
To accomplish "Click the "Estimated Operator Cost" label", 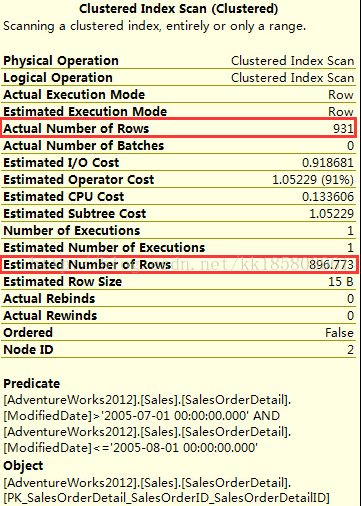I will point(79,180).
